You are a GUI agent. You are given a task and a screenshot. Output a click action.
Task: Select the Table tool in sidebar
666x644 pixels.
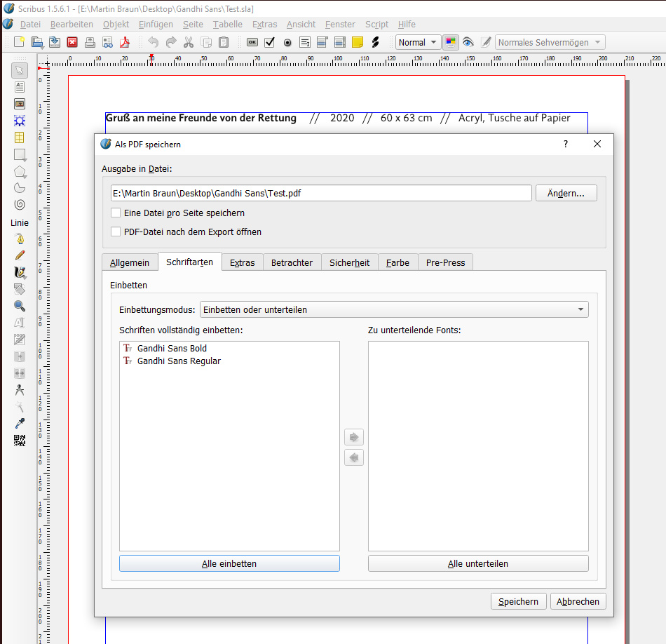tap(20, 137)
